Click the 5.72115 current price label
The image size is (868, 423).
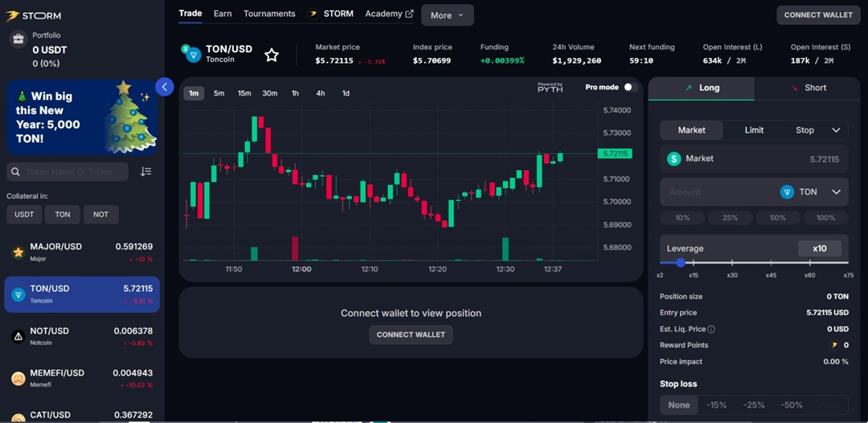coord(615,154)
